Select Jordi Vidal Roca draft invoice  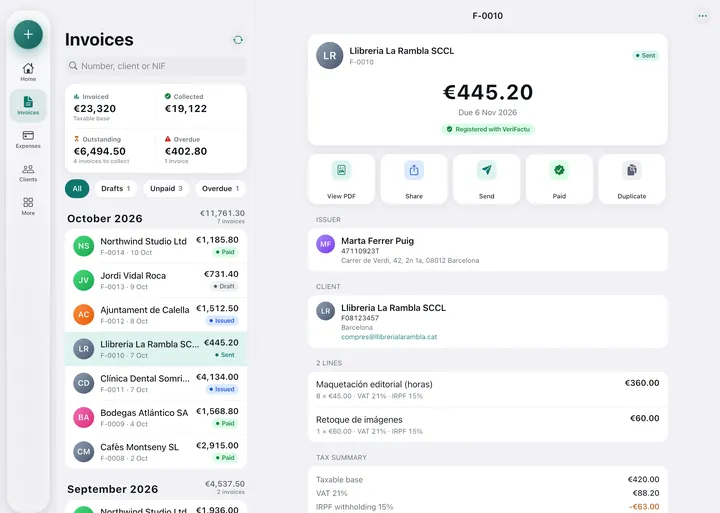point(156,280)
